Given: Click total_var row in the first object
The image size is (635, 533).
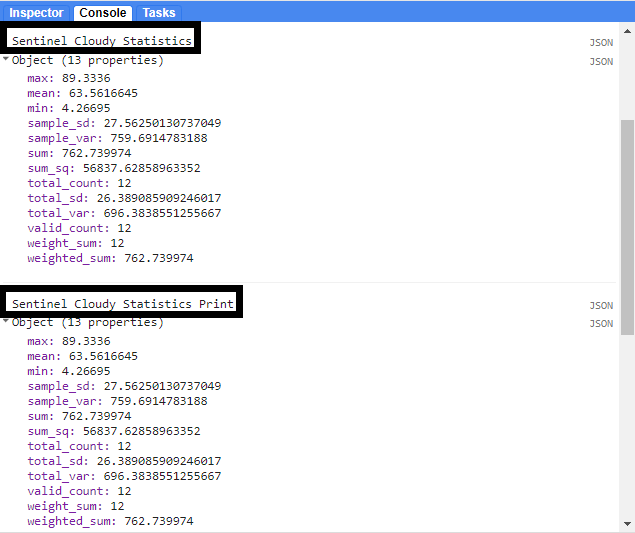Looking at the screenshot, I should pyautogui.click(x=124, y=213).
